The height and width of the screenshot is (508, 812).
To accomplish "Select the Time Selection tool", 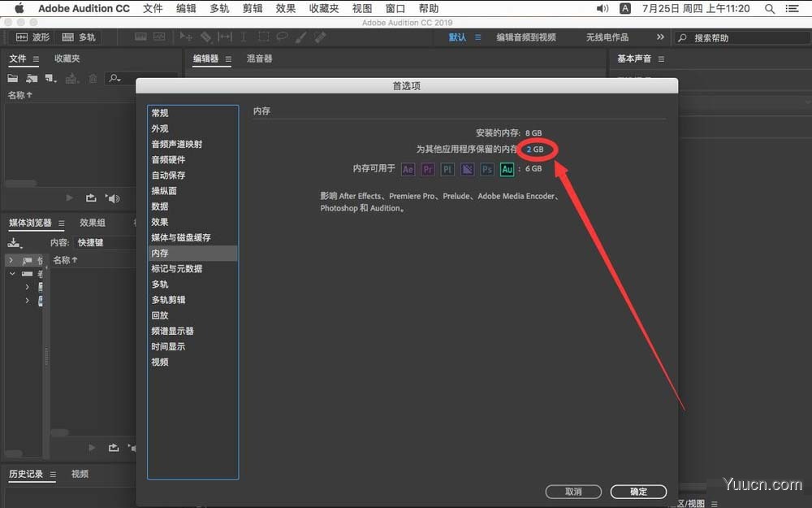I will (x=225, y=37).
